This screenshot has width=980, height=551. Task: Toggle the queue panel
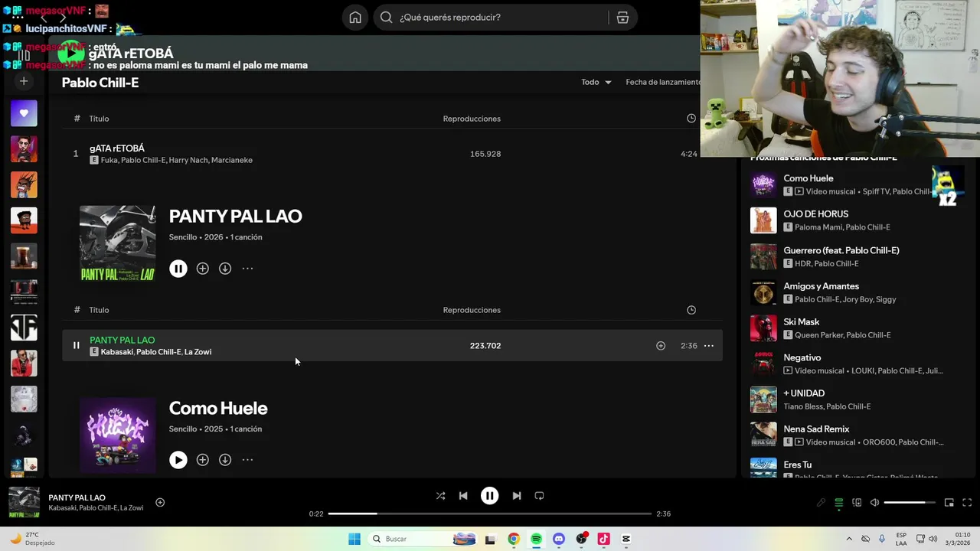point(839,503)
